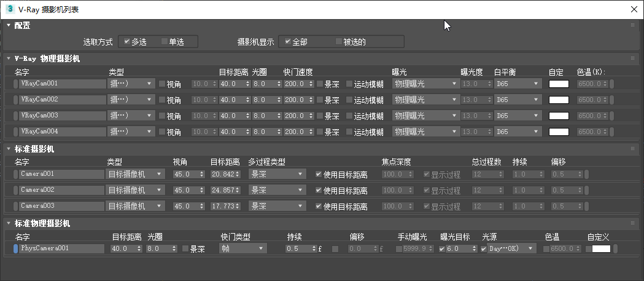The height and width of the screenshot is (281, 644).
Task: Open VRayCam003 曝光 物理曝光 dropdown
Action: click(425, 116)
